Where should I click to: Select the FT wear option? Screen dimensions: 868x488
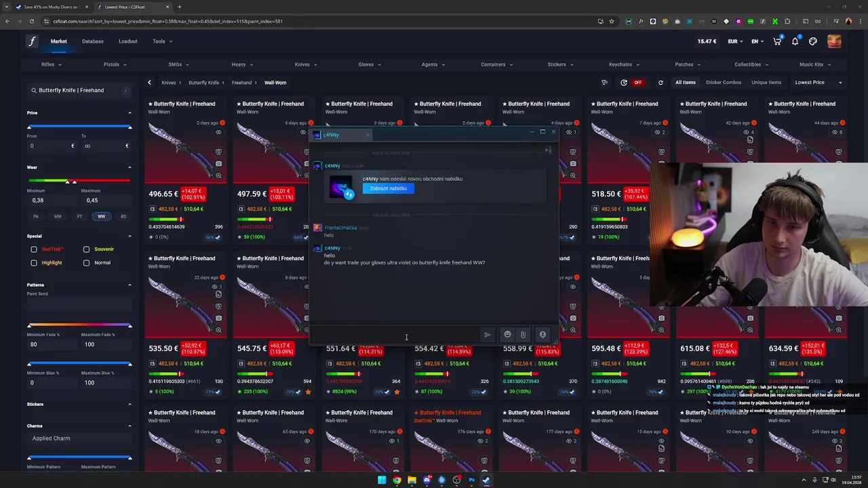[79, 216]
